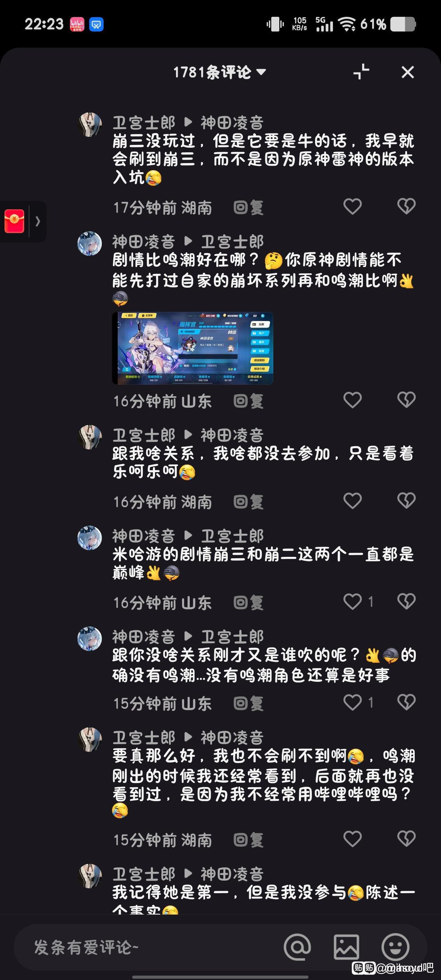Open username 卫宫士郎 on the 要真那么好 comment
This screenshot has width=441, height=980.
(144, 737)
